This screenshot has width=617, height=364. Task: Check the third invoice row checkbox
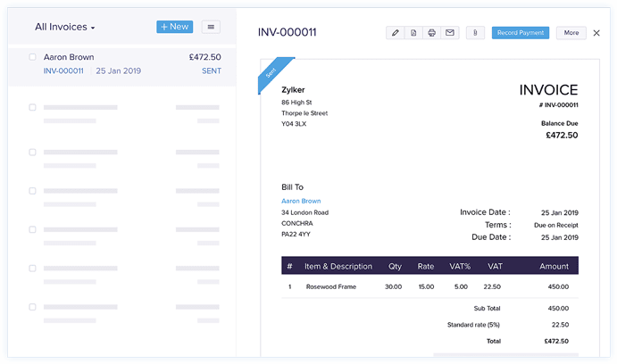tap(33, 153)
